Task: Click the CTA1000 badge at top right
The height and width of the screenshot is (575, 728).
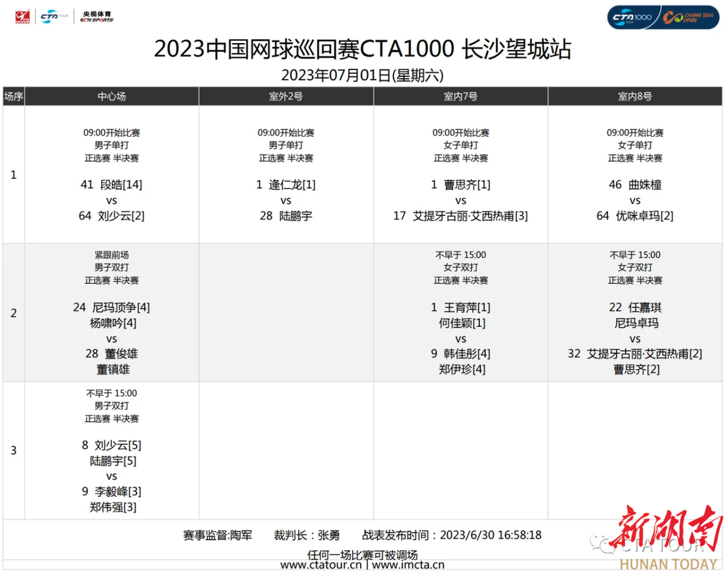Action: (631, 17)
